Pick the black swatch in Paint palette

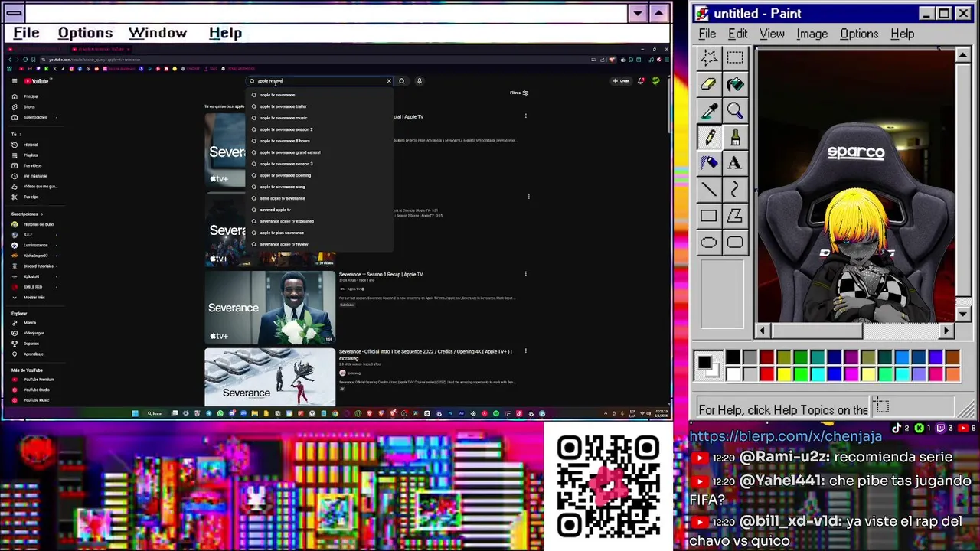coord(733,357)
